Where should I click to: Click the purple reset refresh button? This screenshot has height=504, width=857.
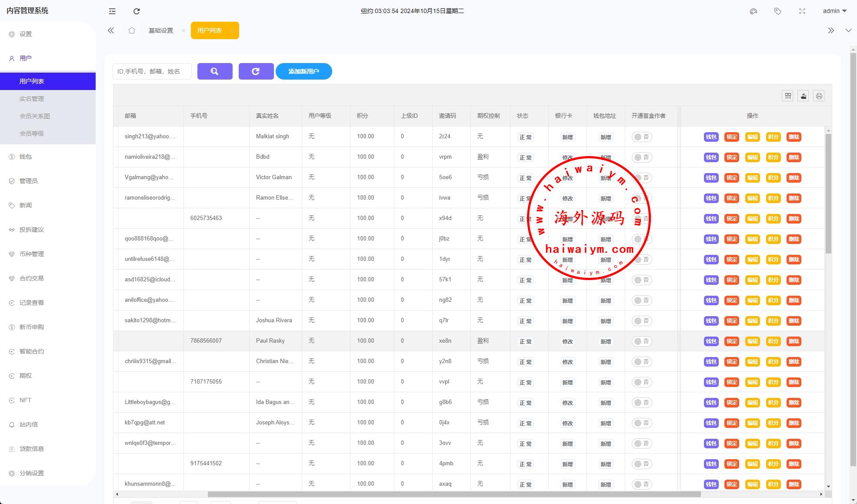[x=256, y=71]
